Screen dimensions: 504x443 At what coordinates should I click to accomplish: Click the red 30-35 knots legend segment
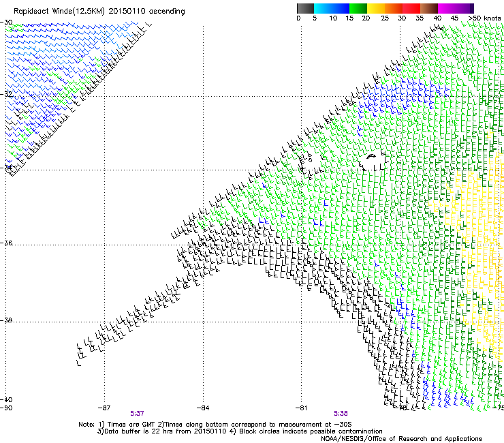[x=411, y=8]
